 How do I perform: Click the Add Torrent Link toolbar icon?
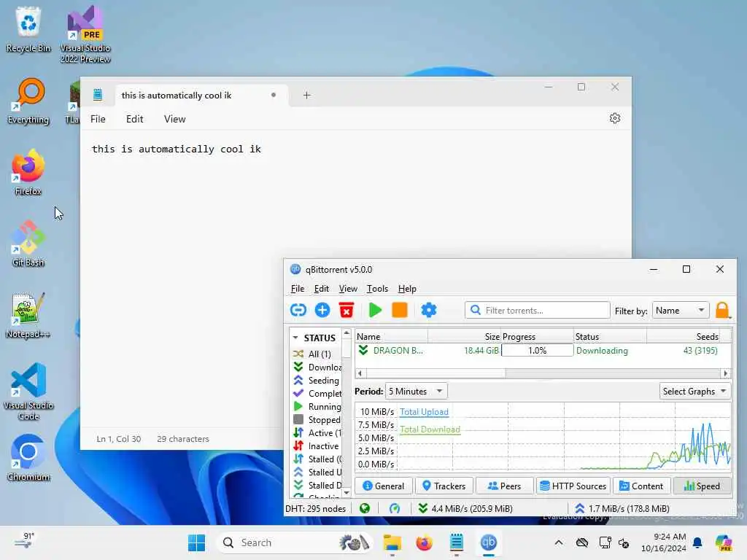(298, 311)
